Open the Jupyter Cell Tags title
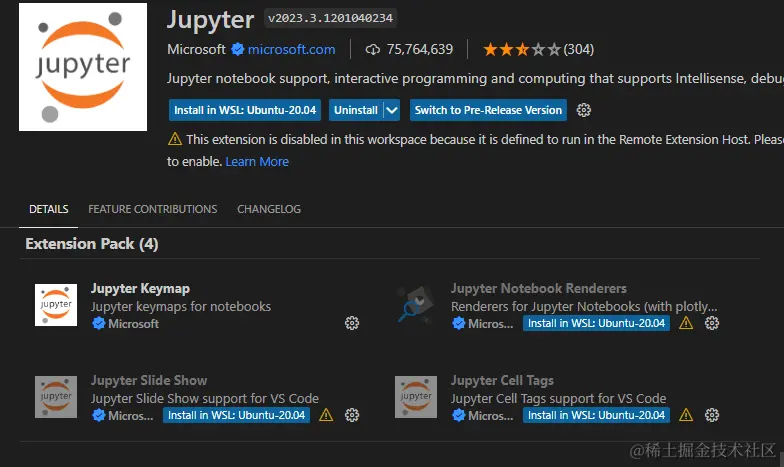Viewport: 784px width, 467px height. click(502, 380)
